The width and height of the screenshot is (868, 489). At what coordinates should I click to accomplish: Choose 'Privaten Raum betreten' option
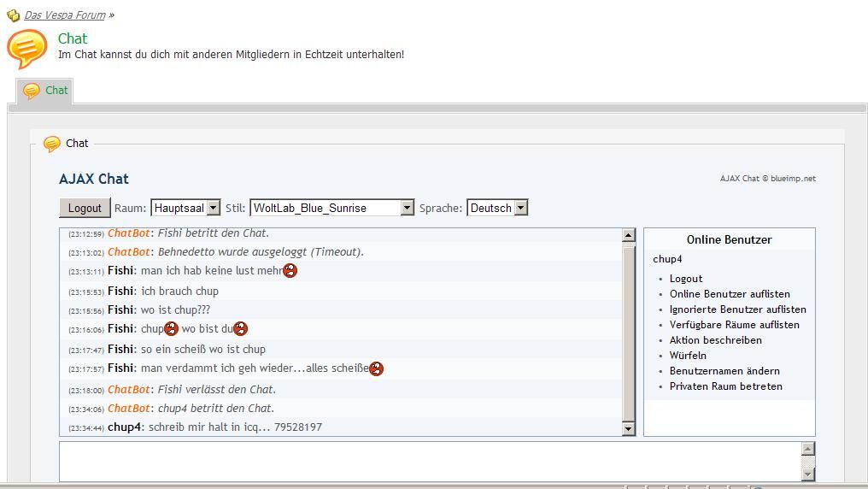click(x=725, y=386)
